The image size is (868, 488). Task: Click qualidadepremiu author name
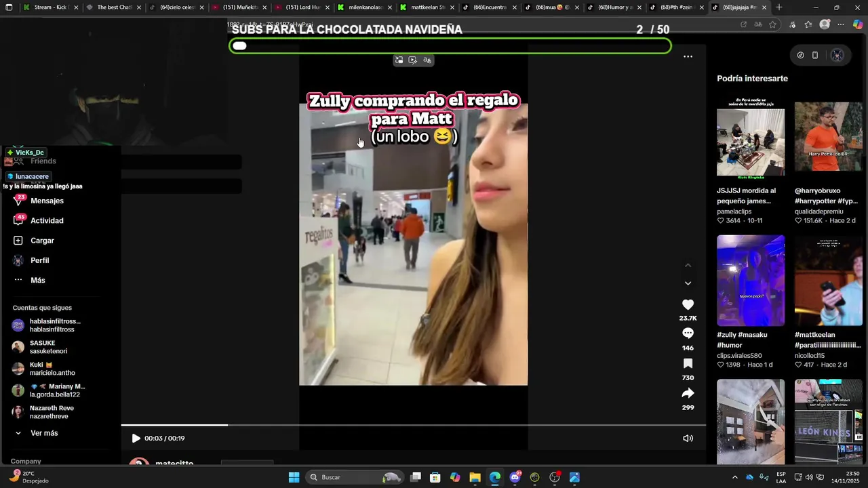point(819,211)
